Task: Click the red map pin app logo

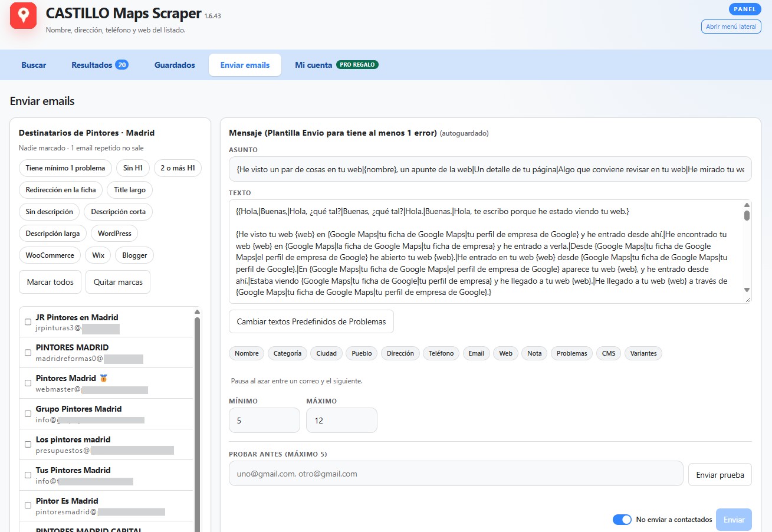Action: 24,15
